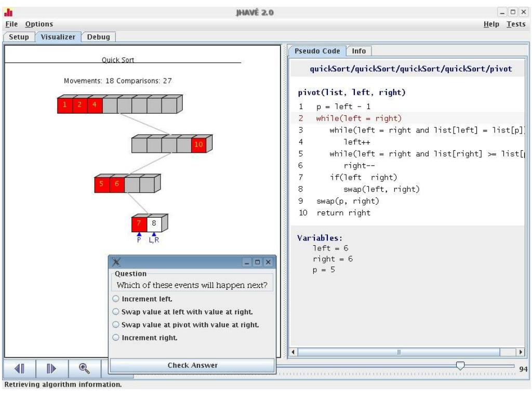Click the 'Movements: 18 Comparisons: 27' text
The image size is (532, 399).
[x=118, y=81]
